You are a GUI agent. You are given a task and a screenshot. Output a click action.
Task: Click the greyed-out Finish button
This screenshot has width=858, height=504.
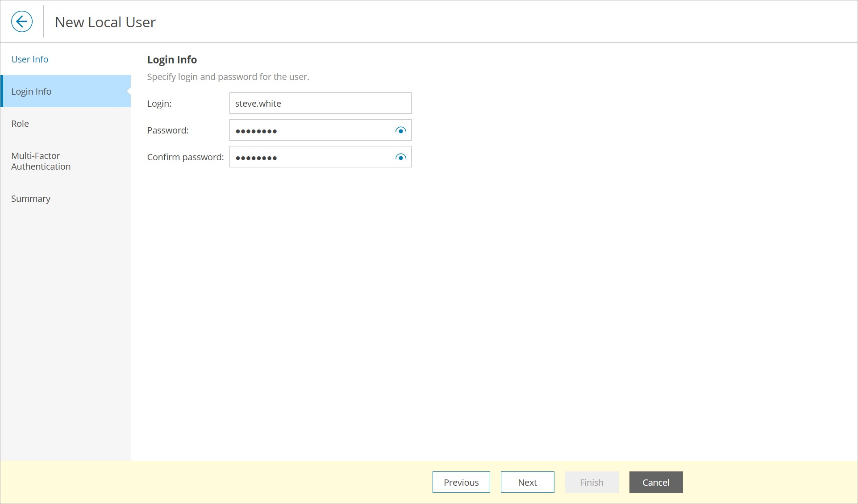pos(591,482)
